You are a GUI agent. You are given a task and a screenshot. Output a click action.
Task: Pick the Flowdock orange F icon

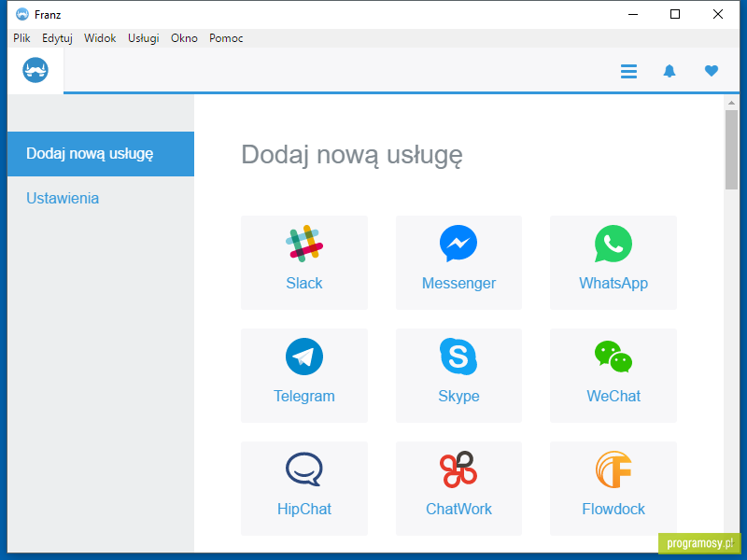pyautogui.click(x=613, y=469)
